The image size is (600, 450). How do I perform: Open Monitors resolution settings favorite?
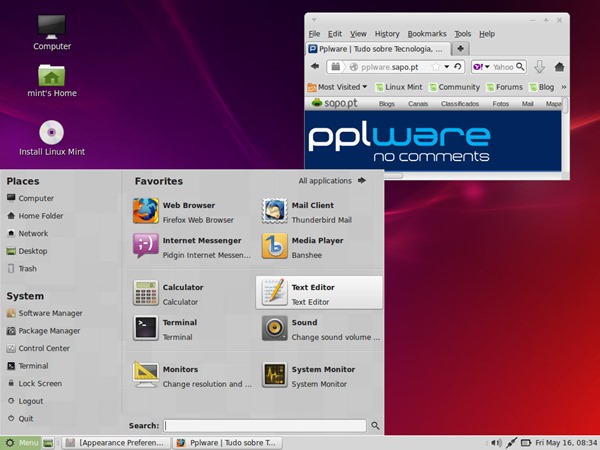[190, 375]
